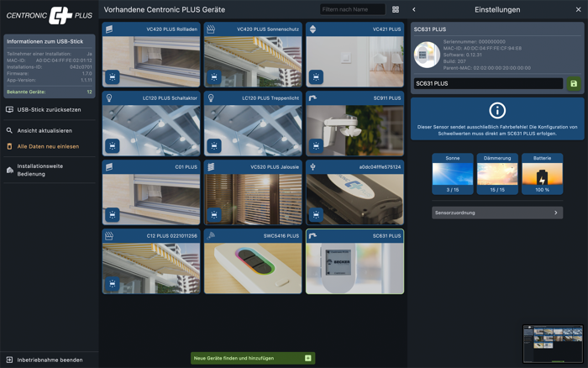The width and height of the screenshot is (588, 368).
Task: Click the Seriennummer: 000000000 text
Action: (474, 42)
